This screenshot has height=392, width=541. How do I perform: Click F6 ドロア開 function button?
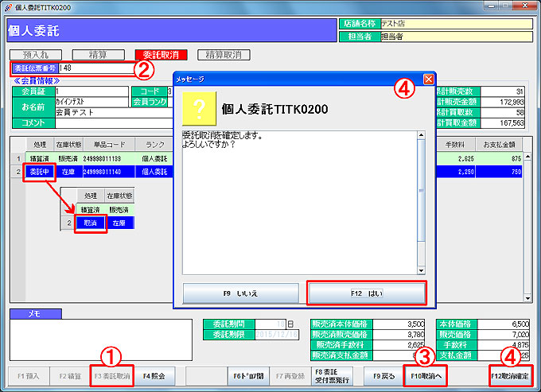[248, 376]
